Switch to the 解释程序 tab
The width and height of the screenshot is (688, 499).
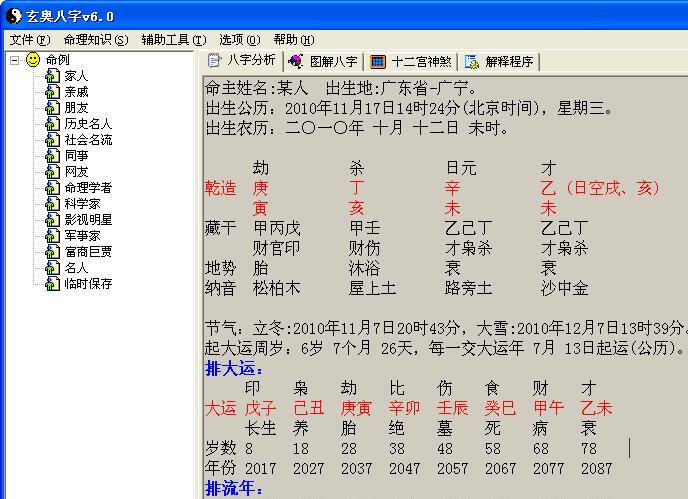click(x=500, y=61)
